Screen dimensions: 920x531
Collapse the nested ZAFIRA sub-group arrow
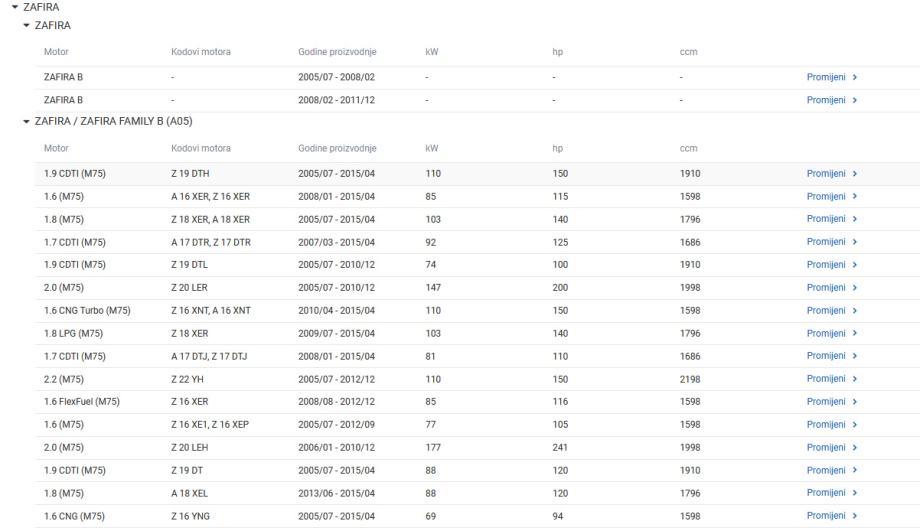[26, 25]
